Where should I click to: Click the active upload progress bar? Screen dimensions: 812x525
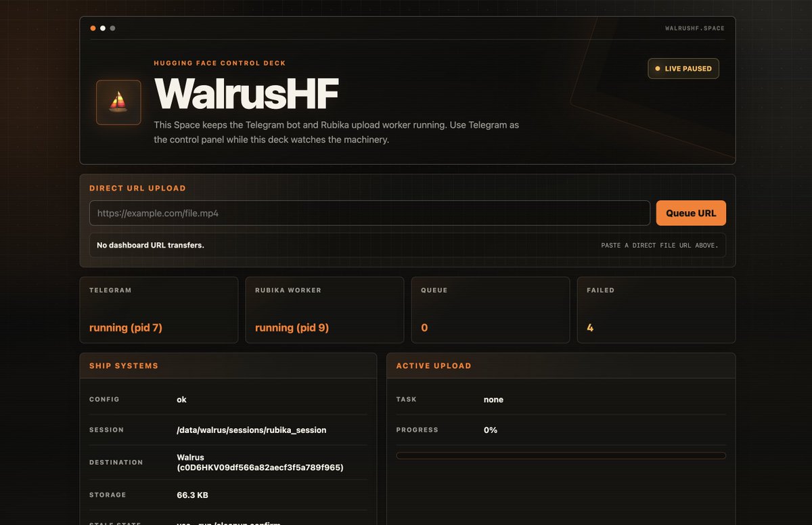tap(561, 455)
